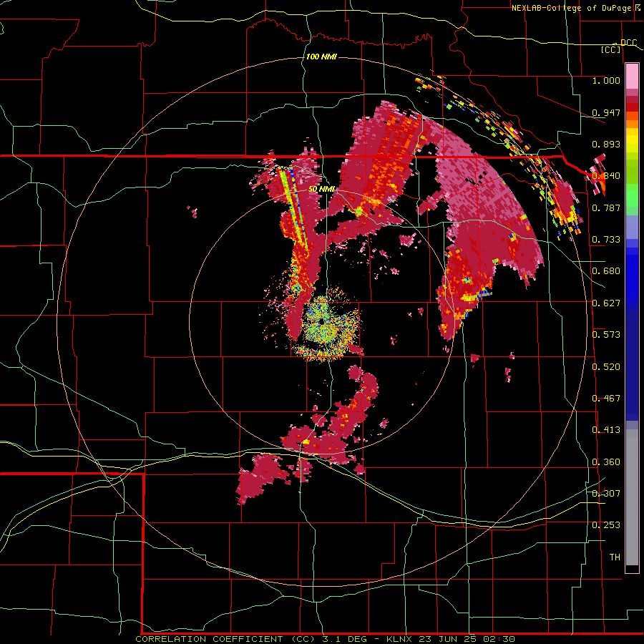Click the 0.733 color scale value

pyautogui.click(x=606, y=240)
